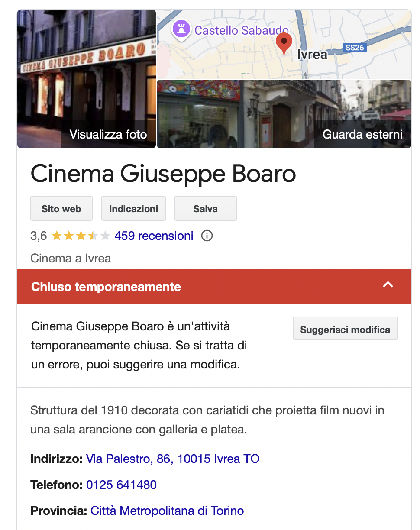This screenshot has width=420, height=530.
Task: Click the SS26 road badge on the map
Action: pos(354,48)
